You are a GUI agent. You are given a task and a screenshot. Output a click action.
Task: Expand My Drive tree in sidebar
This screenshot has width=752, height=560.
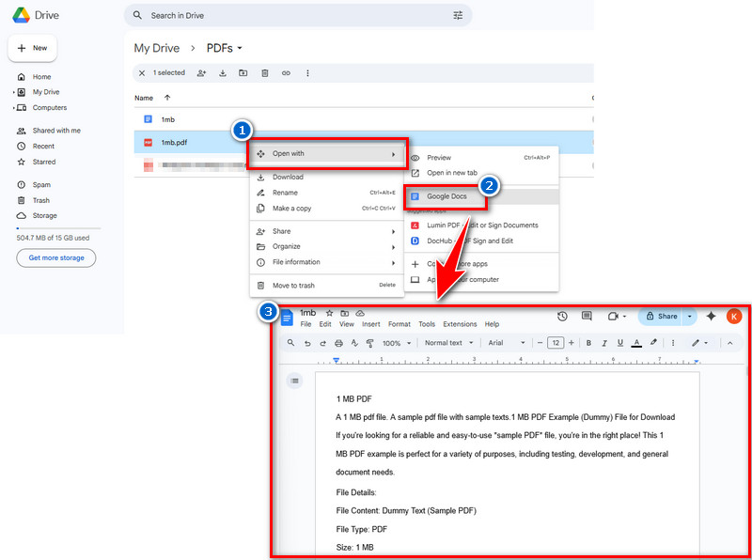tap(14, 92)
